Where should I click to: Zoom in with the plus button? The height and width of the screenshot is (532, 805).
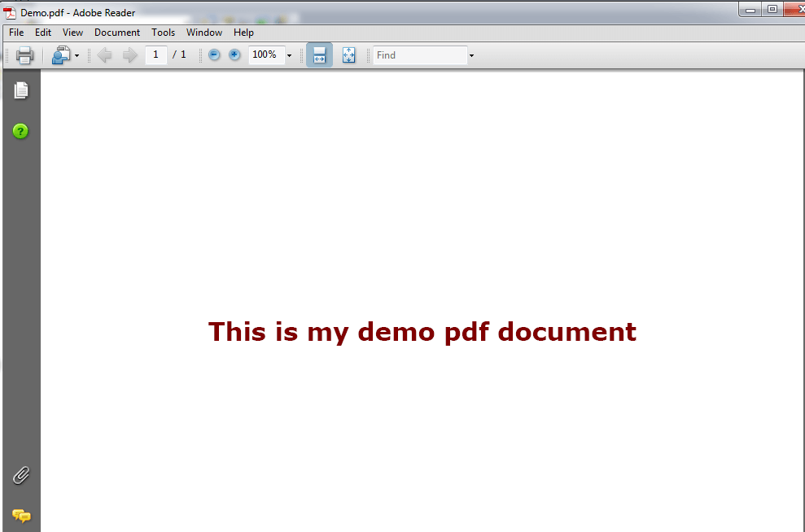tap(234, 55)
